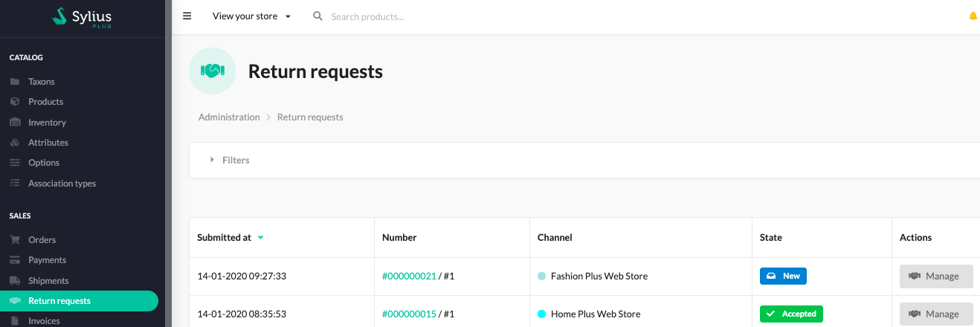Click the Orders cart icon
The height and width of the screenshot is (327, 980).
(14, 240)
